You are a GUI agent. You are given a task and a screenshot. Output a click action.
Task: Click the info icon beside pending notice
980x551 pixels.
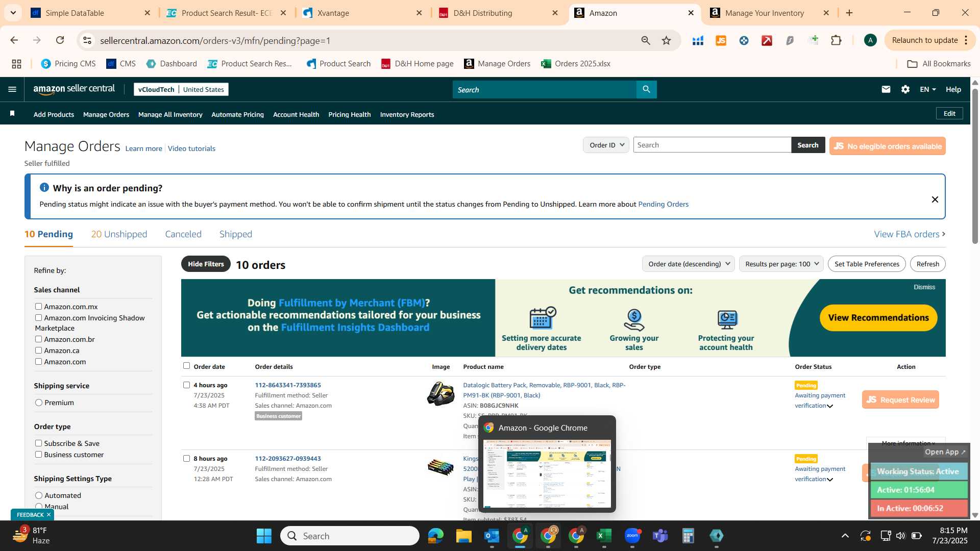pyautogui.click(x=44, y=188)
